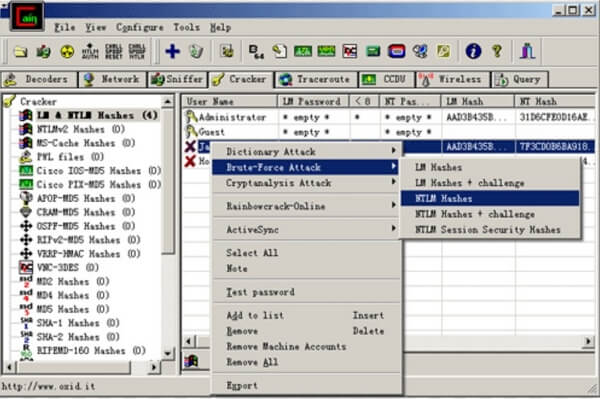Click the purple exit door toolbar icon

pos(527,51)
